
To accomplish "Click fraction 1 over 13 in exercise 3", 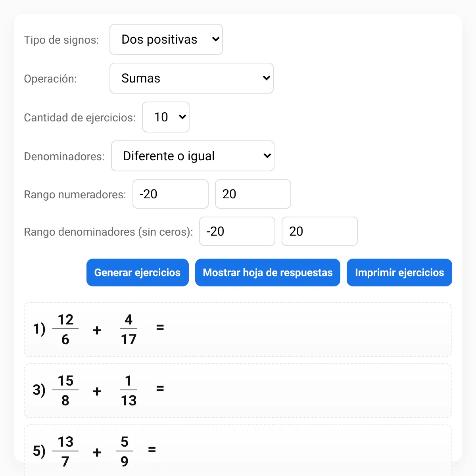I will [x=129, y=390].
